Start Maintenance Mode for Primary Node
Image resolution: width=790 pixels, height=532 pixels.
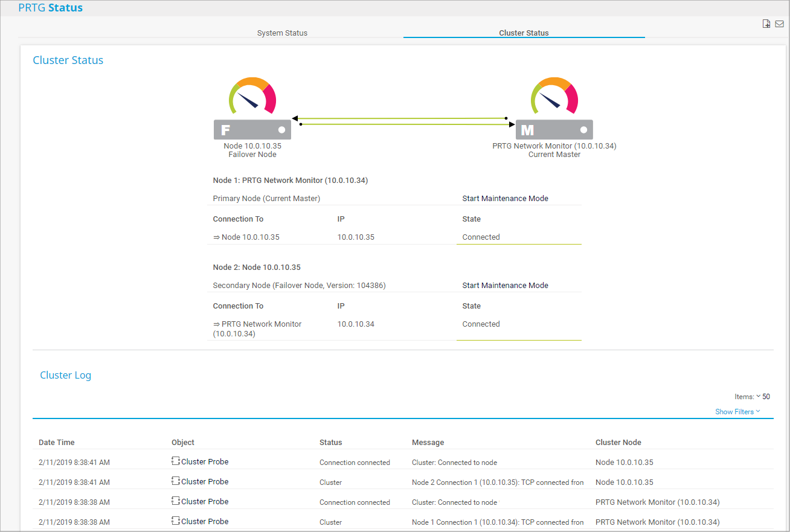click(505, 199)
